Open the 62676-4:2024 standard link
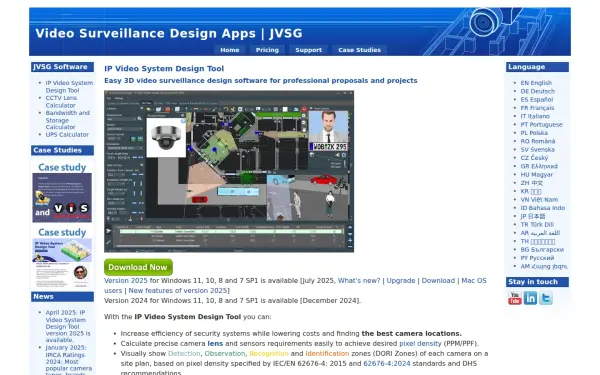This screenshot has height=375, width=600. [386, 364]
